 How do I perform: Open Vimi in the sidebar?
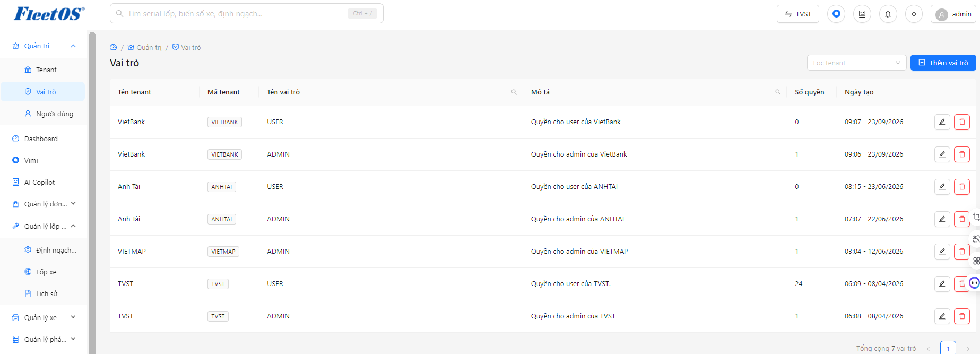point(42,160)
